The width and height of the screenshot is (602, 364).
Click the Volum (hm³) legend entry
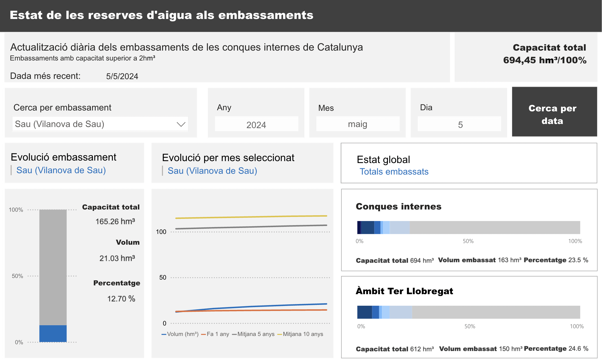[180, 334]
